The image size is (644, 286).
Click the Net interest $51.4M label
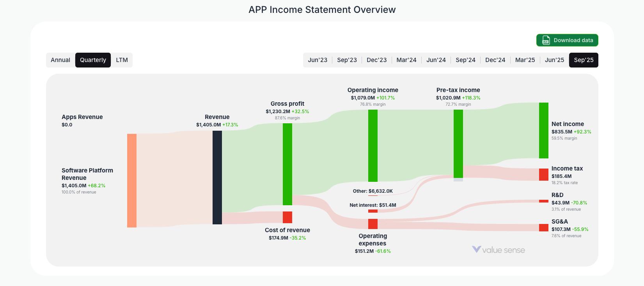373,204
